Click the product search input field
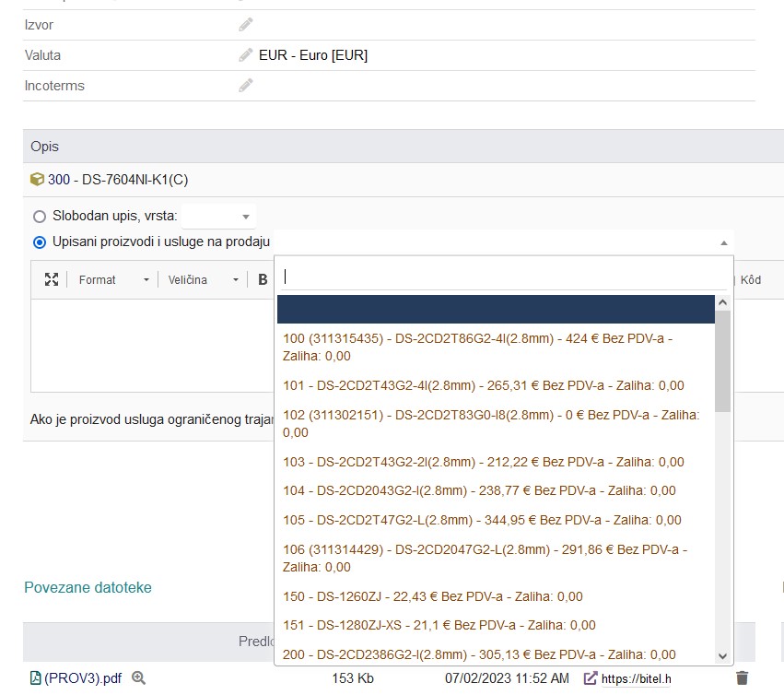Screen dimensions: 784x695 click(504, 277)
